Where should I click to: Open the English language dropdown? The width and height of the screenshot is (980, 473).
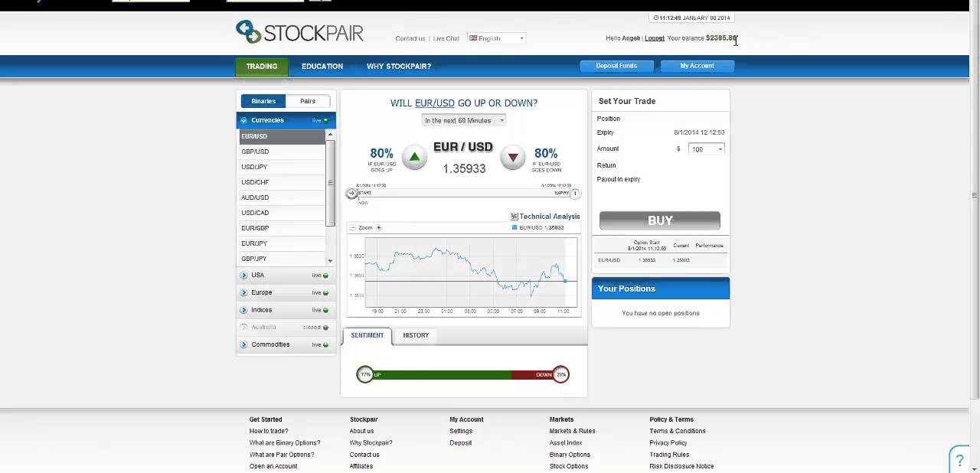coord(496,38)
